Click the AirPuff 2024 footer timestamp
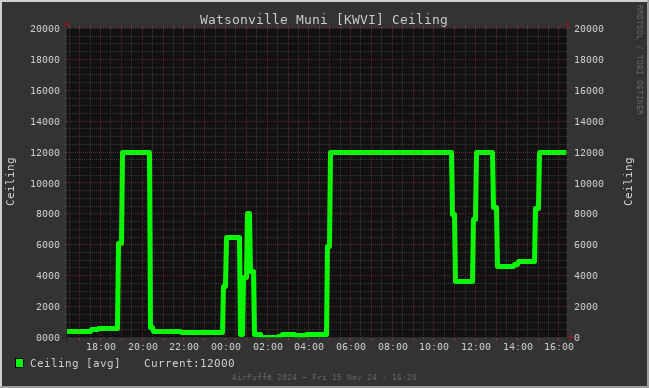The image size is (649, 388). pyautogui.click(x=324, y=377)
